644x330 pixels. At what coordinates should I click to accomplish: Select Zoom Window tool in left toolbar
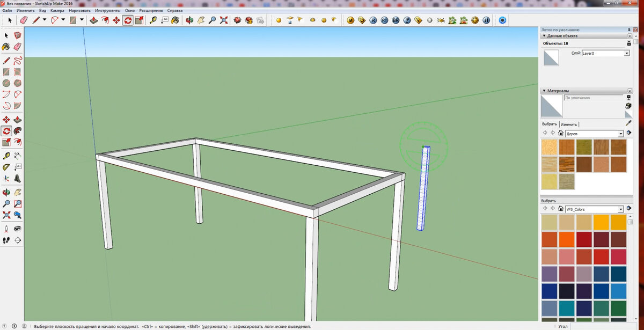[18, 203]
